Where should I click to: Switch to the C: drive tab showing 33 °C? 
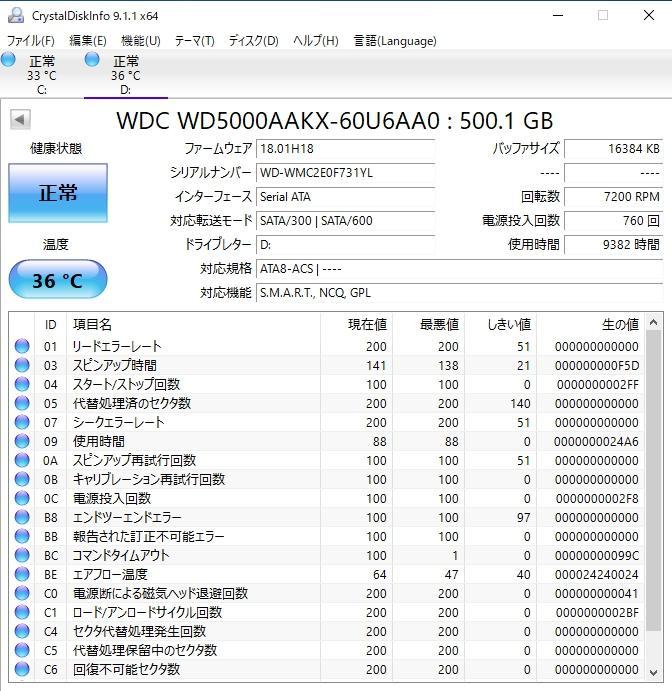click(42, 74)
